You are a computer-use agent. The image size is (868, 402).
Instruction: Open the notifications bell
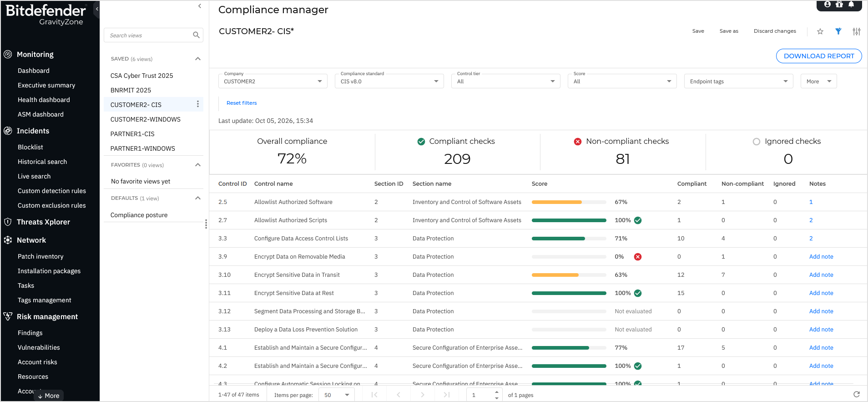coord(851,4)
